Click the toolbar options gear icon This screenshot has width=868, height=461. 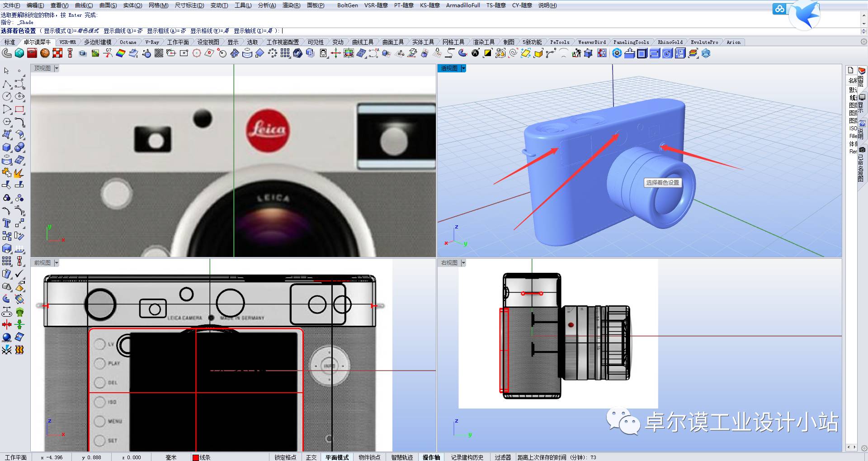point(863,42)
